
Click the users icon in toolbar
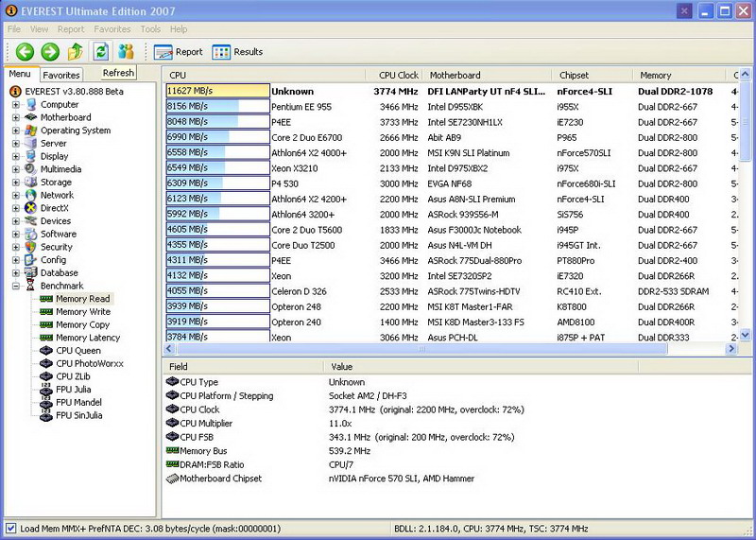pyautogui.click(x=127, y=52)
